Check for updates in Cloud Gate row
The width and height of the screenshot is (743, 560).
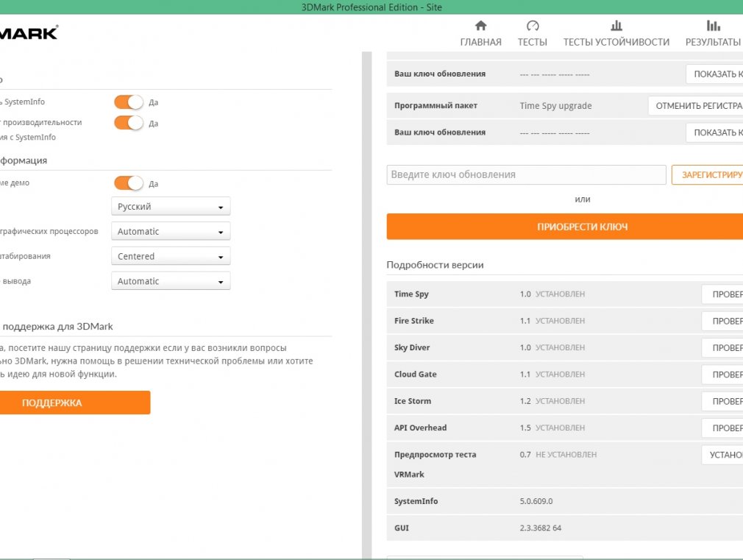[x=722, y=375]
